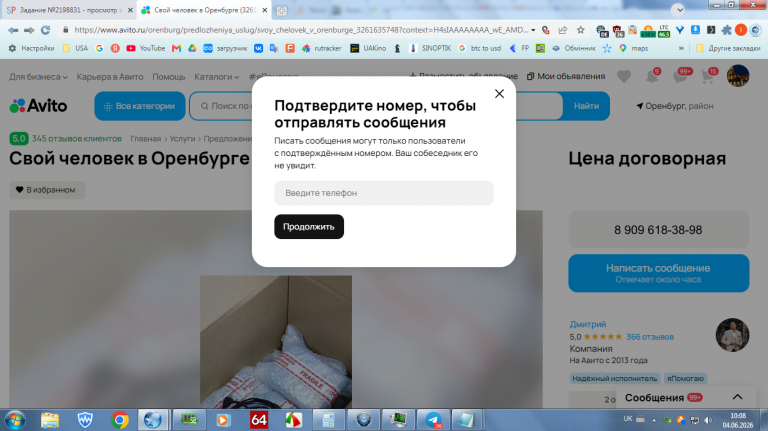Open the Avito shopping cart icon
This screenshot has height=431, width=768.
pos(707,76)
